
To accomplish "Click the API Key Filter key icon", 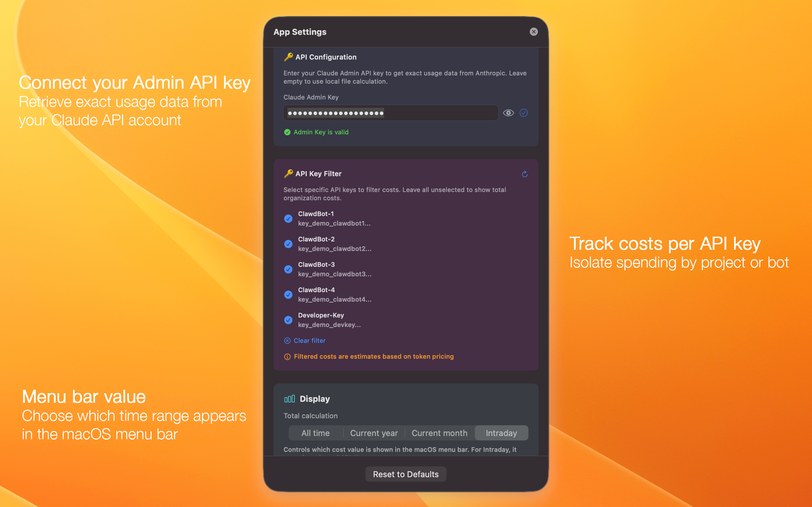I will point(288,174).
